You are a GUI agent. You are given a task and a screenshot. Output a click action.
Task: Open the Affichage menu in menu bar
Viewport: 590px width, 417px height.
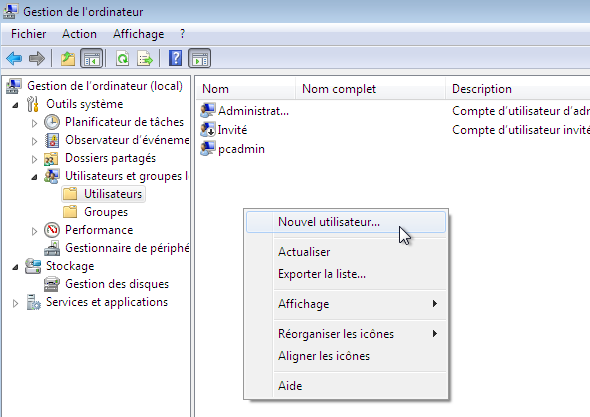138,34
